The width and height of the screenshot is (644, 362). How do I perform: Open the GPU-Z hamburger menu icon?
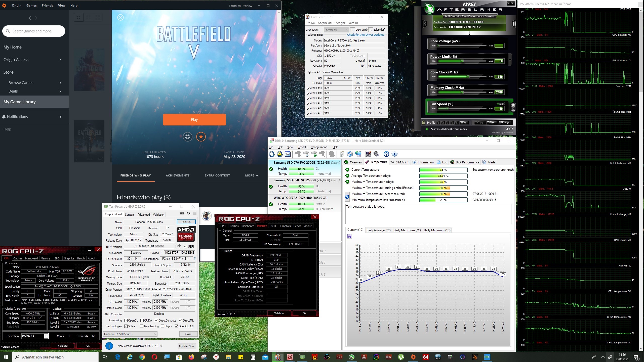[x=195, y=213]
